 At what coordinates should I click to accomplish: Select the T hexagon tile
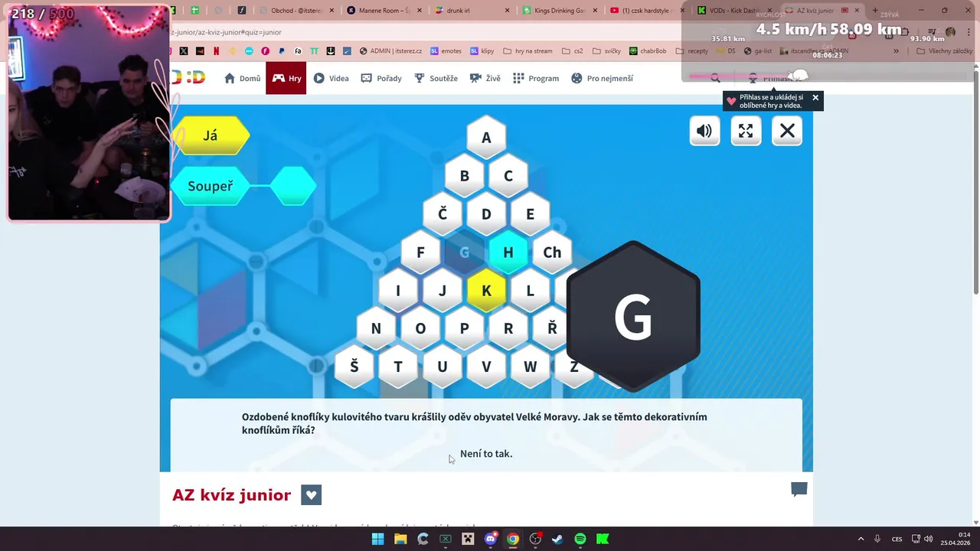398,367
